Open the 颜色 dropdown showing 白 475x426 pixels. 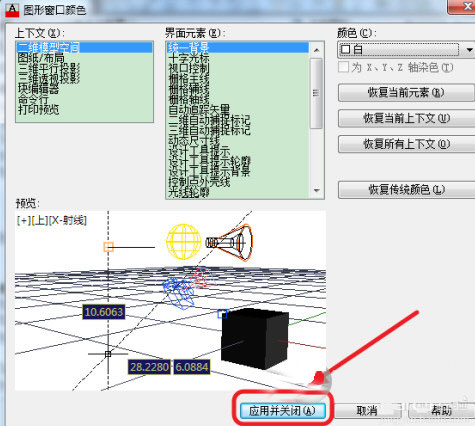(406, 50)
